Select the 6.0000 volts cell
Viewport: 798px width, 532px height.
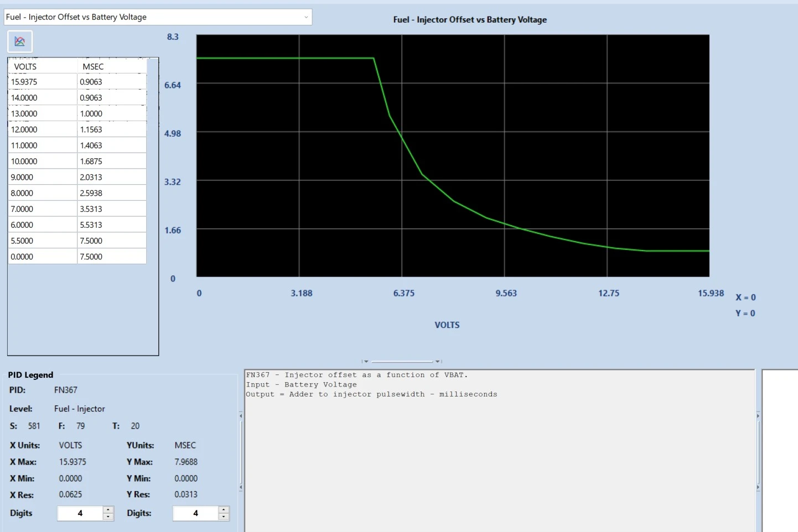(43, 225)
